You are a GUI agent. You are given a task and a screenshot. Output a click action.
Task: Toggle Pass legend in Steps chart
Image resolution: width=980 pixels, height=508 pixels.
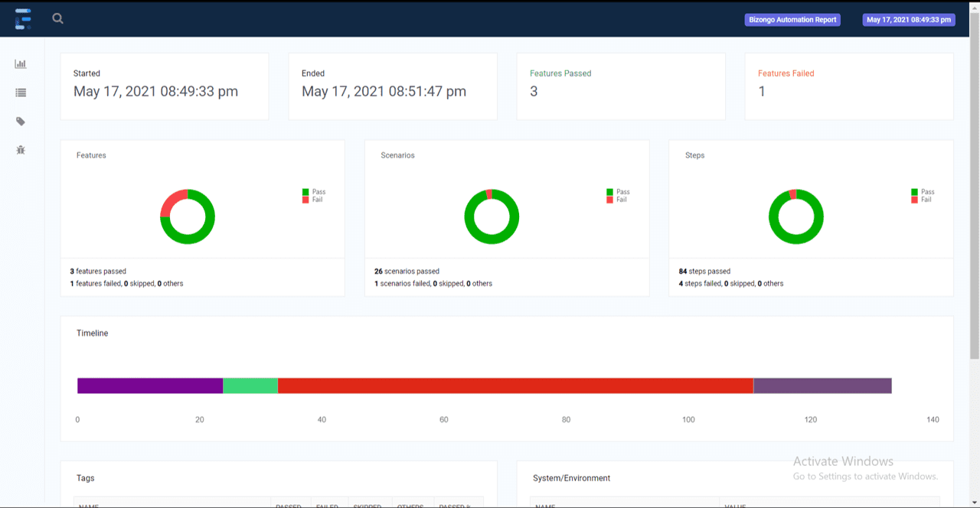coord(923,192)
